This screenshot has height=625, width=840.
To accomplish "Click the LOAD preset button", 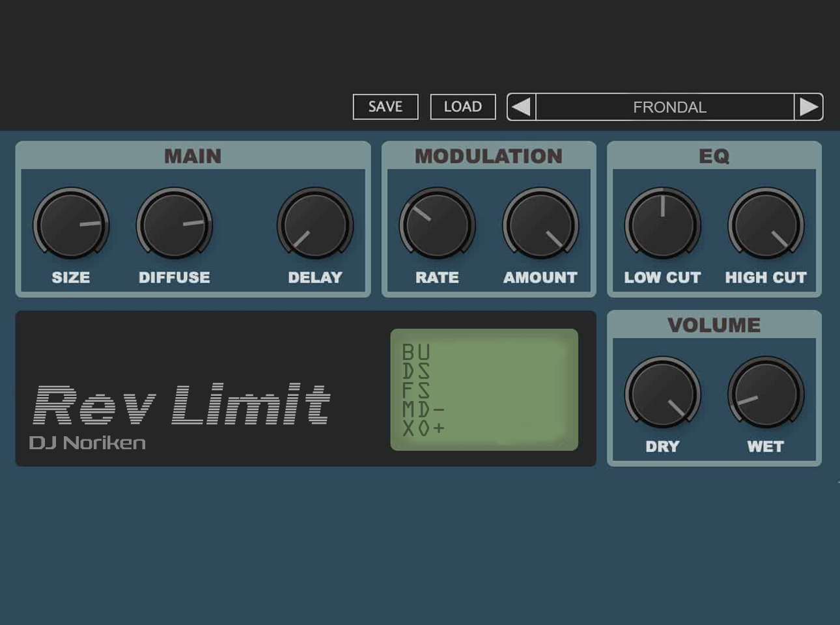I will (x=463, y=107).
